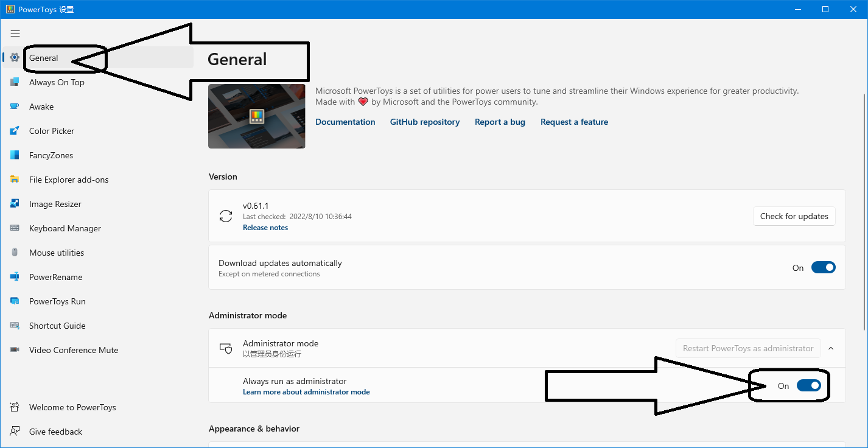Click the PowerToys hero image thumbnail
This screenshot has height=448, width=868.
pos(257,116)
